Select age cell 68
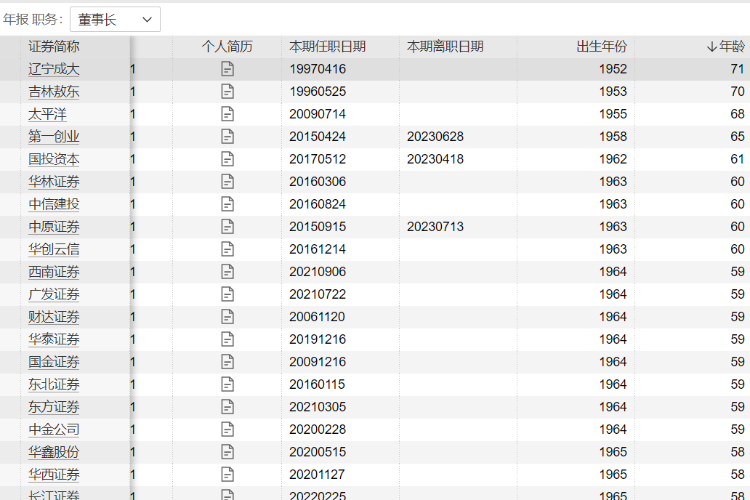 coord(738,114)
